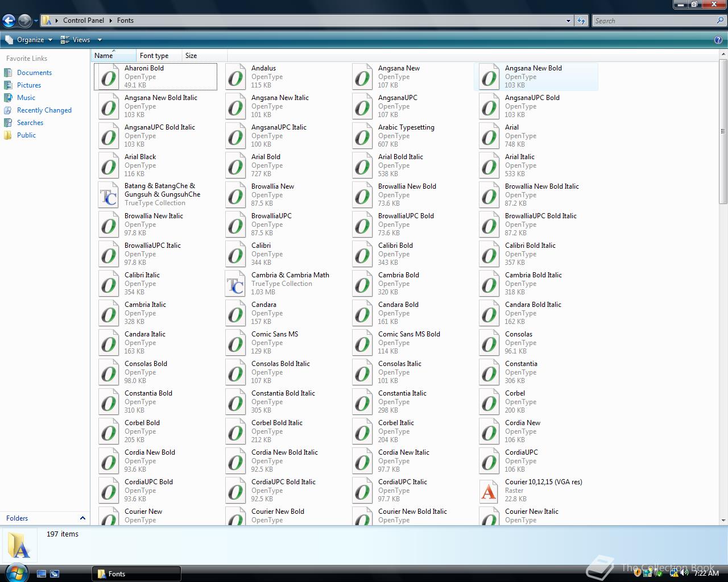
Task: Open the Help question mark icon
Action: tap(718, 40)
